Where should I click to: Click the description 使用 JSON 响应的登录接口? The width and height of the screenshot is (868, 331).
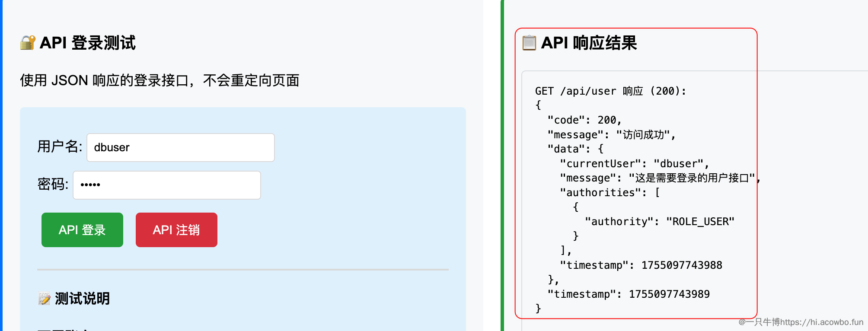click(160, 80)
